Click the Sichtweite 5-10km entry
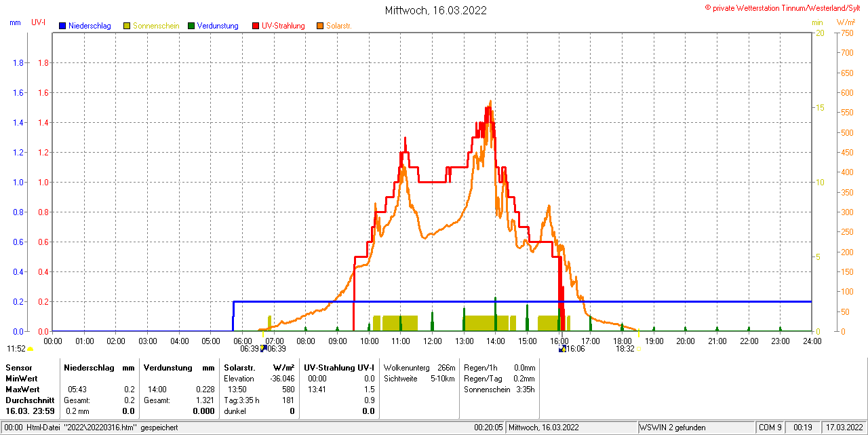The image size is (868, 435). pos(419,379)
